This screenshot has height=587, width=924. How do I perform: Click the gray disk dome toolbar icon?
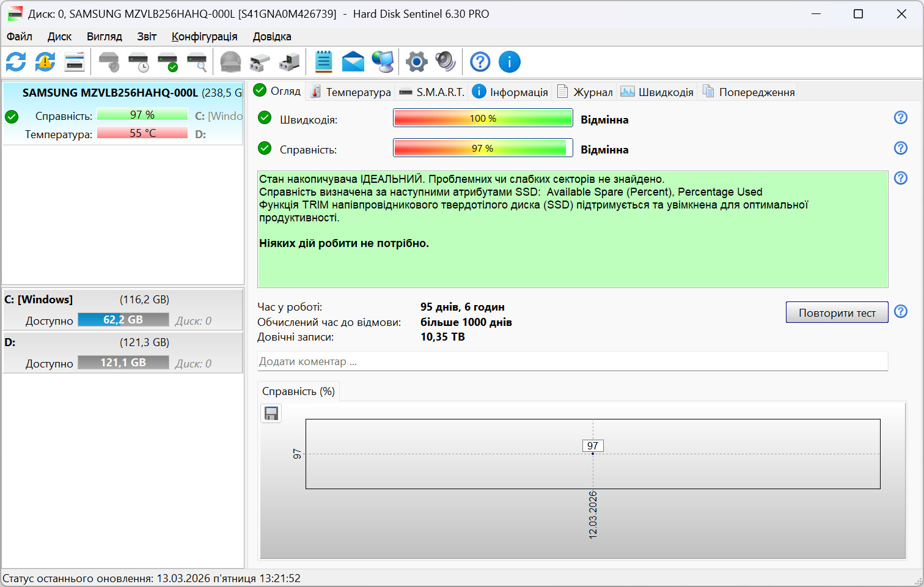(230, 62)
